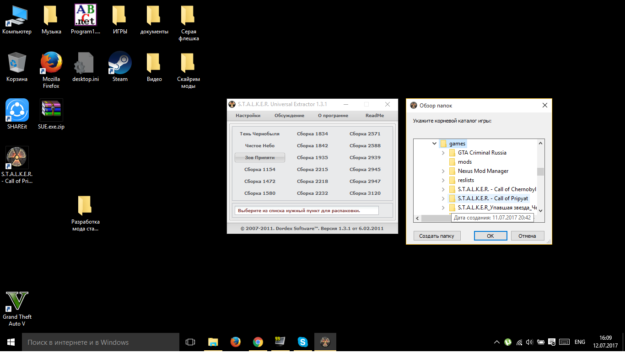Choose Сборка 3120 build
The image size is (625, 364).
(x=365, y=193)
